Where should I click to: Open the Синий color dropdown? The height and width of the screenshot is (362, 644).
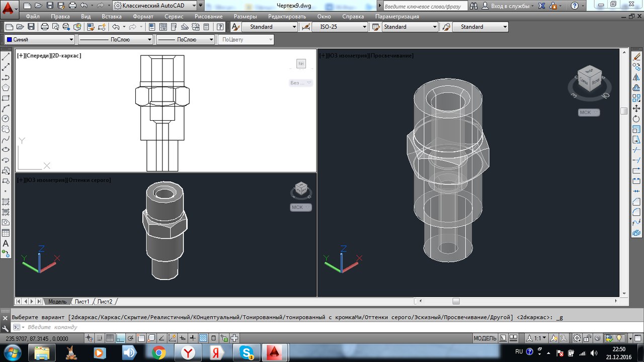click(x=40, y=39)
